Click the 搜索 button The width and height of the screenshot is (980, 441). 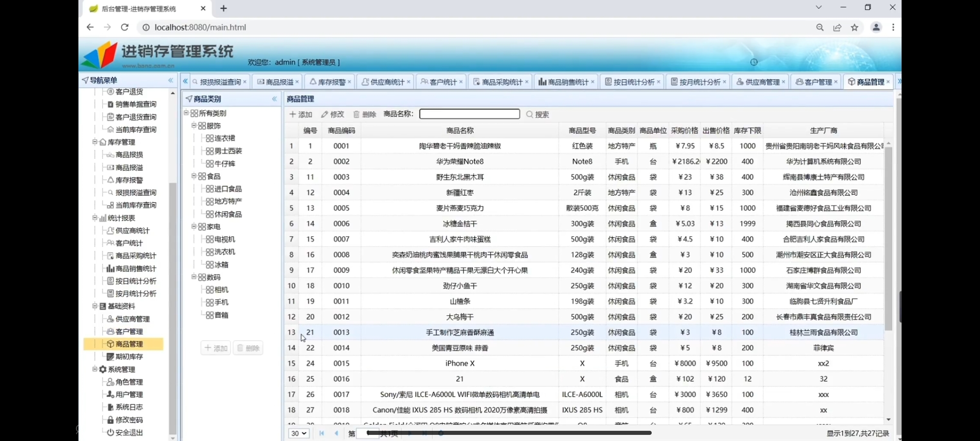538,114
